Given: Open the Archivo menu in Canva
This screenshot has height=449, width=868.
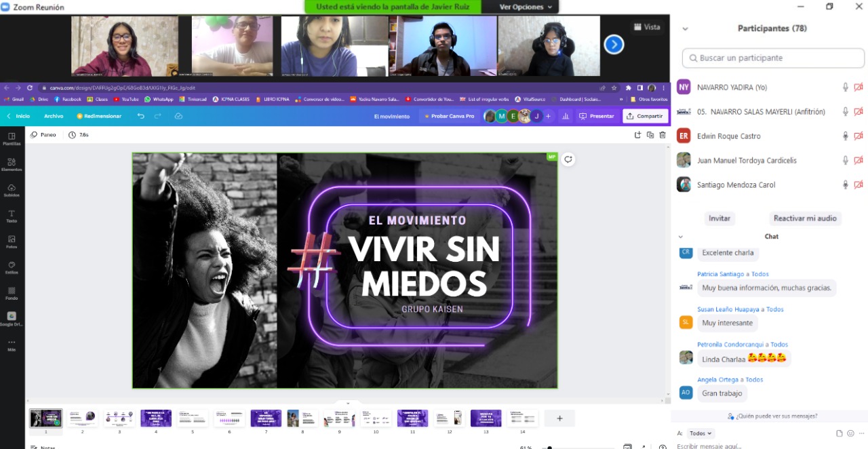Looking at the screenshot, I should tap(54, 116).
